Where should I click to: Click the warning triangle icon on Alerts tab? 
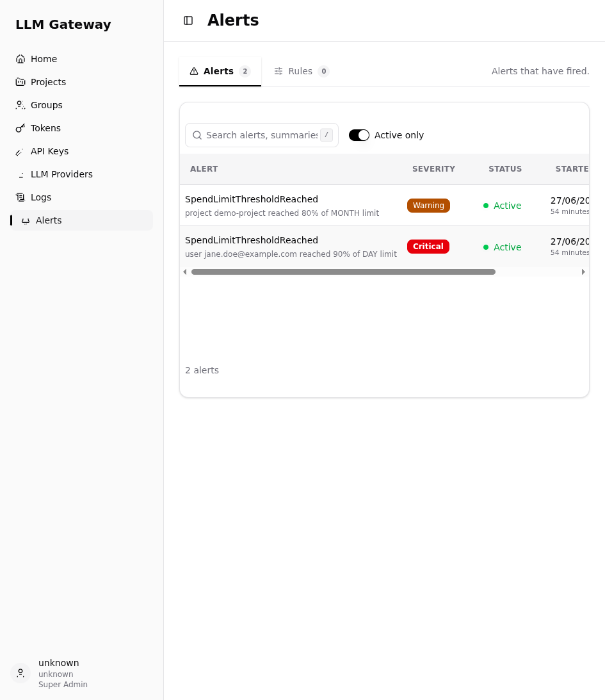(x=193, y=72)
